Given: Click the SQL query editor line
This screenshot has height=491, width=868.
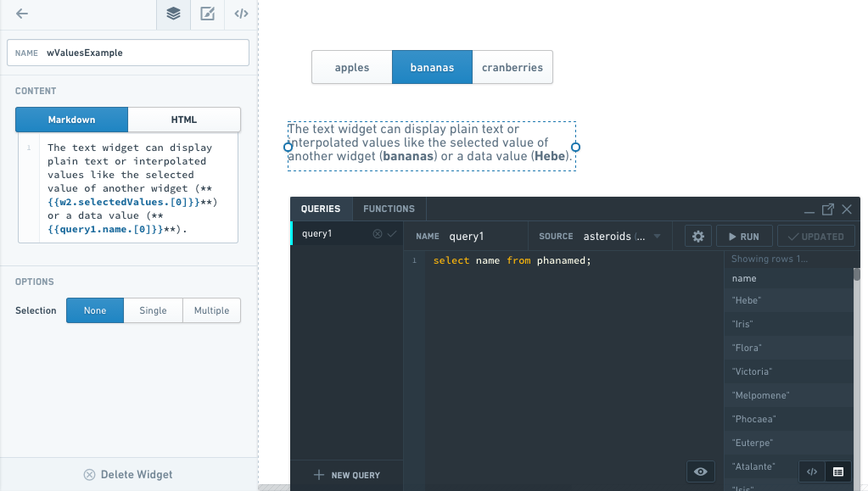Looking at the screenshot, I should point(512,260).
